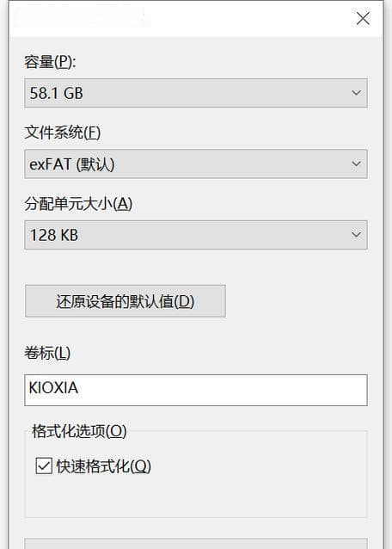The image size is (392, 549).
Task: Click the partially visible button at the dialog bottom
Action: click(x=196, y=544)
